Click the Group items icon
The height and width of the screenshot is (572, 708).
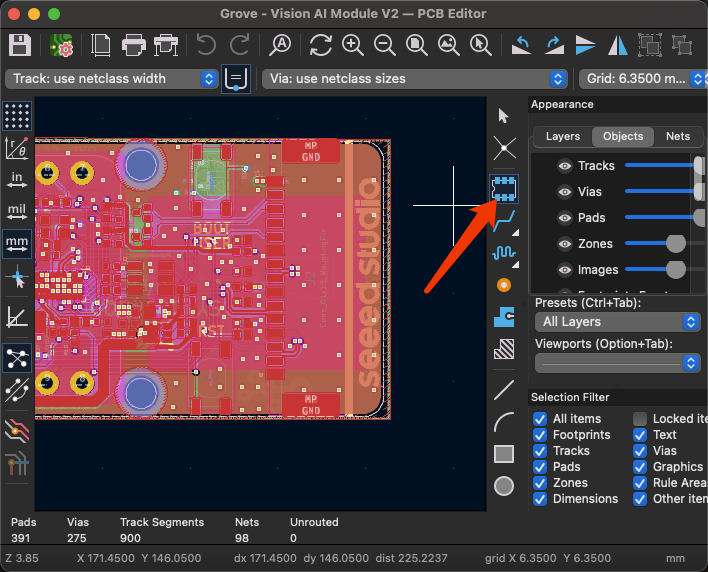pyautogui.click(x=650, y=45)
